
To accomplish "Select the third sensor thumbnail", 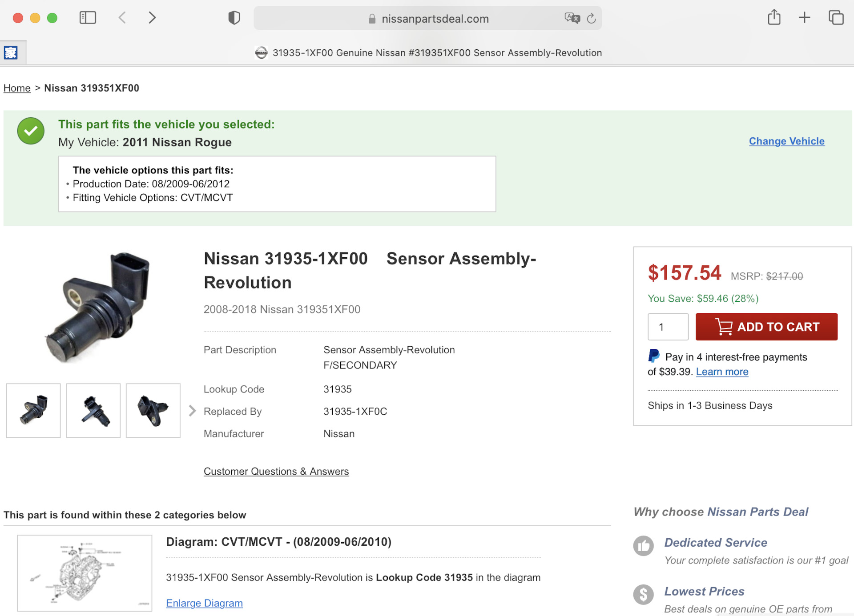I will tap(153, 410).
